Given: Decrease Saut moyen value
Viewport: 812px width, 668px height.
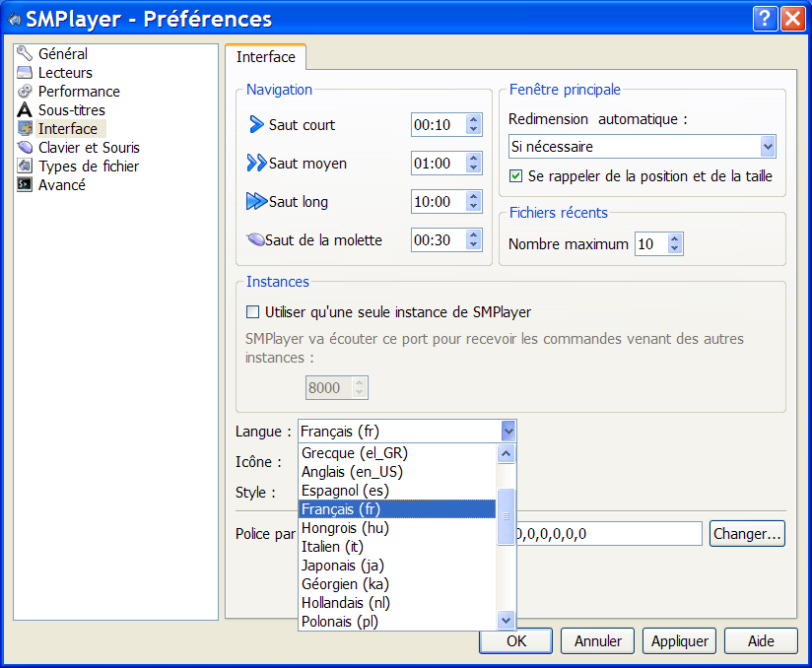Looking at the screenshot, I should (473, 167).
